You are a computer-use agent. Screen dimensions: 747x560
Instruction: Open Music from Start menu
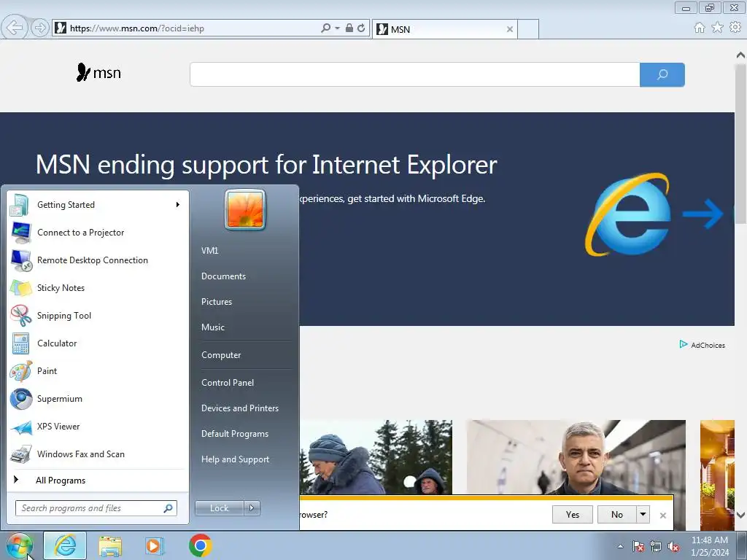pyautogui.click(x=213, y=327)
